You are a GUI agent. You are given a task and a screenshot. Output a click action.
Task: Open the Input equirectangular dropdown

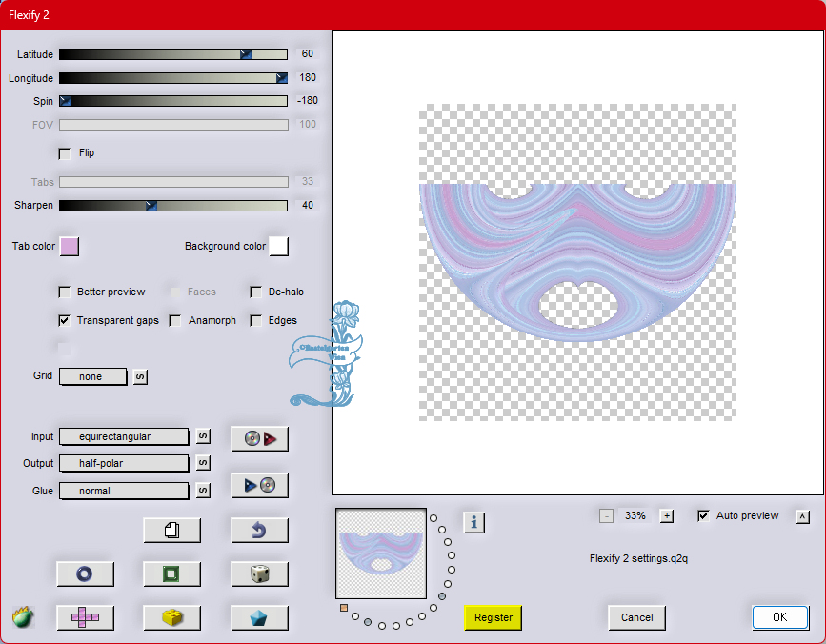coord(124,436)
